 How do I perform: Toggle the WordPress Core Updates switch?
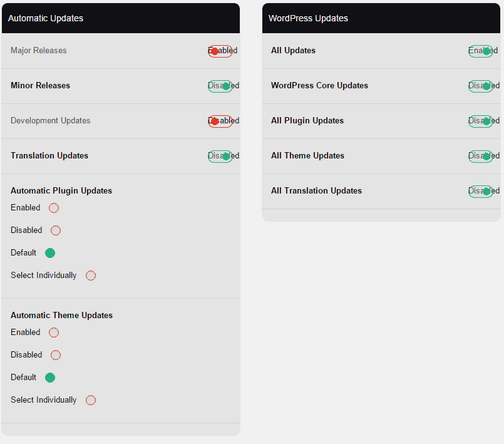(x=481, y=86)
